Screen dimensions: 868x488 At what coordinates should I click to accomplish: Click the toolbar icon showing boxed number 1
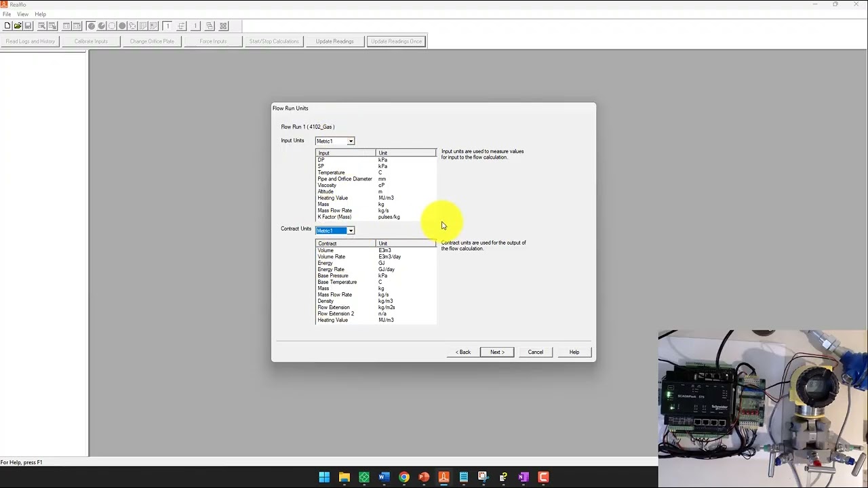tap(167, 26)
